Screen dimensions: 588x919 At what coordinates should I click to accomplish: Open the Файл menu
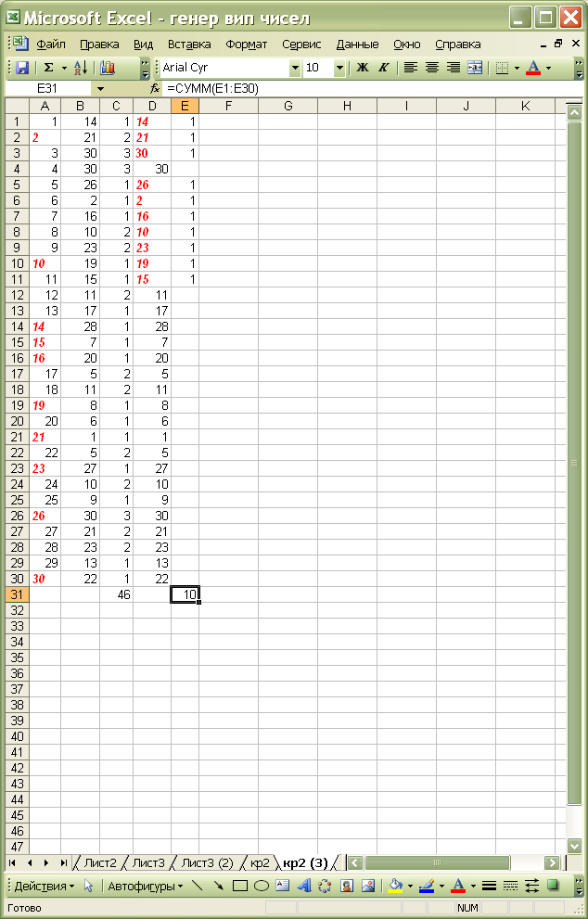pyautogui.click(x=51, y=45)
